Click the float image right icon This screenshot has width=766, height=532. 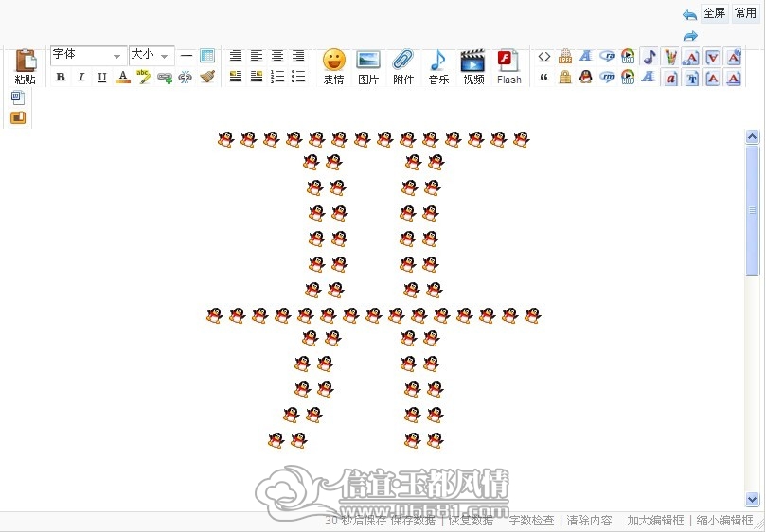pos(257,77)
